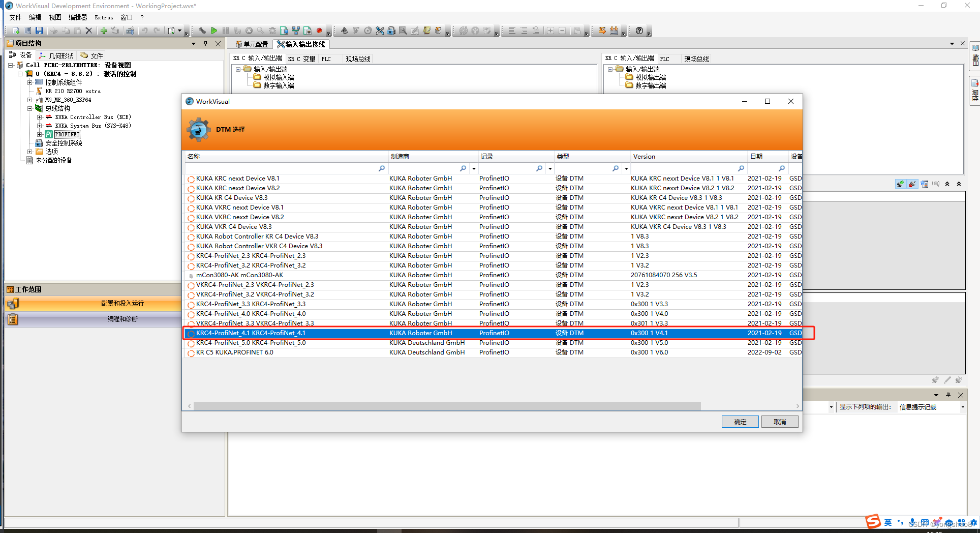The height and width of the screenshot is (533, 980).
Task: Expand the KUKA Controller Bus (KCB) node
Action: coord(39,117)
